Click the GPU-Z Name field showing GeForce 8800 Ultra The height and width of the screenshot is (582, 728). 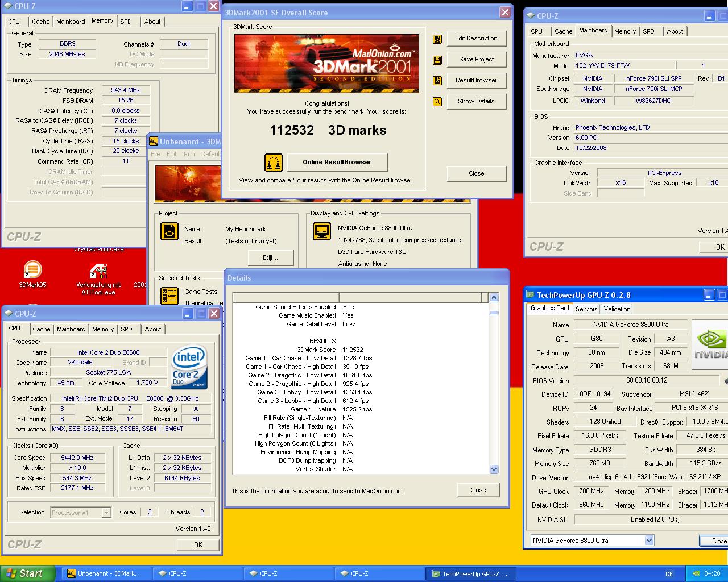pos(630,325)
